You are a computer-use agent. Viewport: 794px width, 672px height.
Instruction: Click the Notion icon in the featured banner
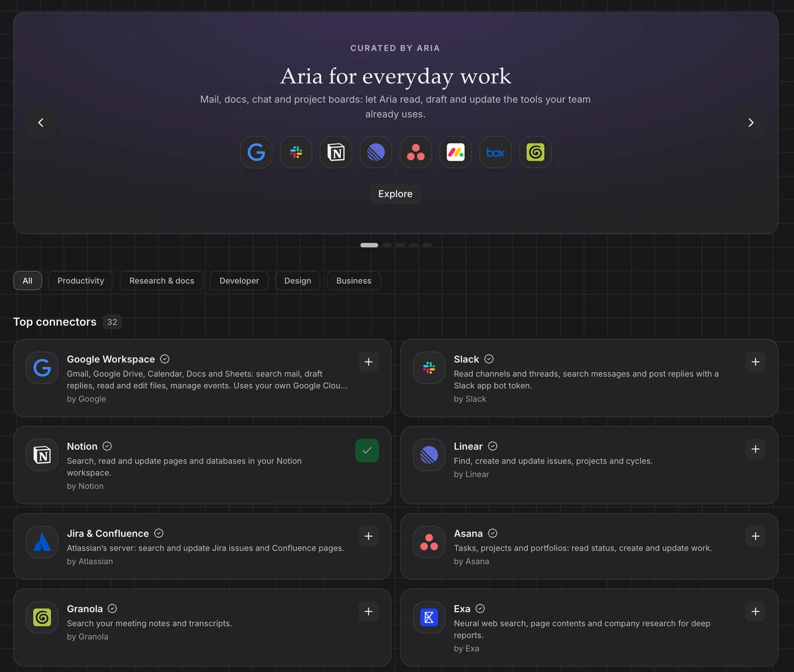click(x=336, y=152)
